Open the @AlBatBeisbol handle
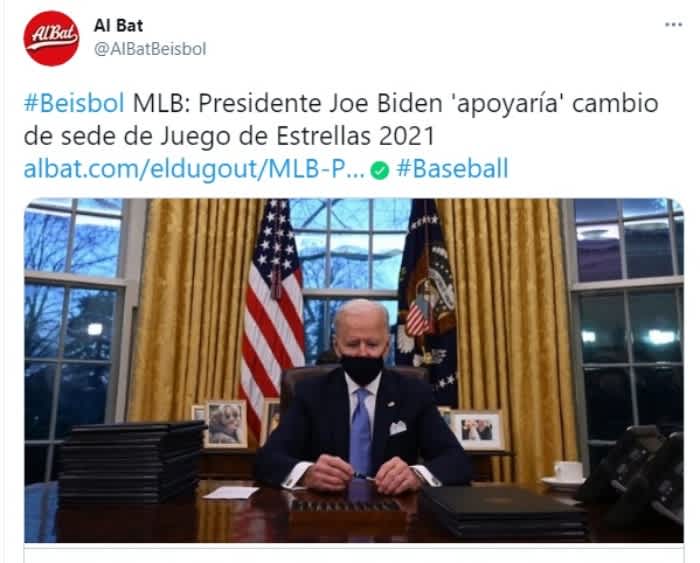The height and width of the screenshot is (563, 700). pyautogui.click(x=150, y=49)
